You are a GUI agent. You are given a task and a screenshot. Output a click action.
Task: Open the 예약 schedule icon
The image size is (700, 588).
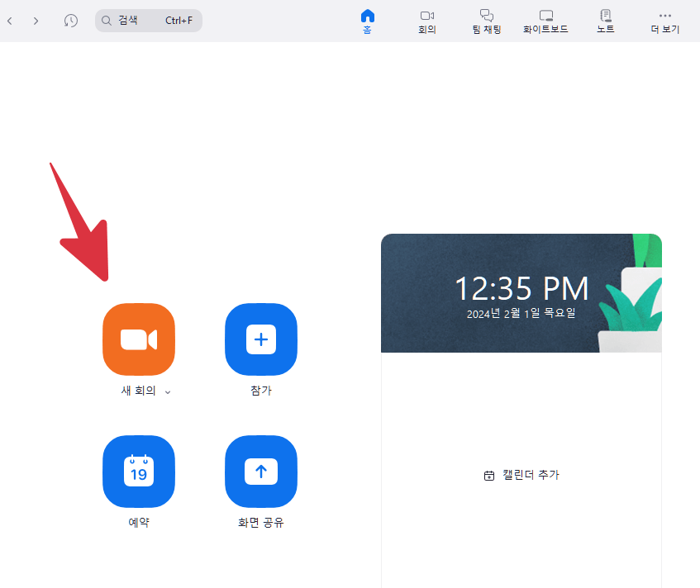(138, 472)
